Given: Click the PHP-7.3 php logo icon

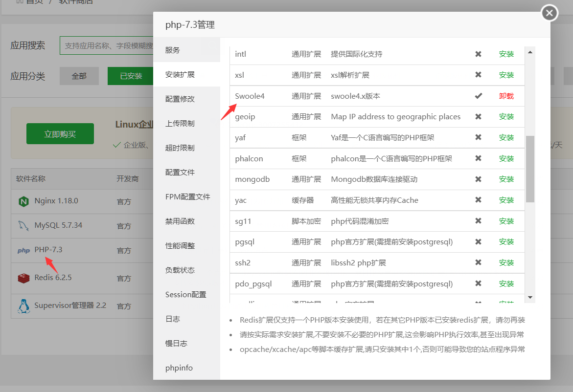Looking at the screenshot, I should tap(23, 250).
